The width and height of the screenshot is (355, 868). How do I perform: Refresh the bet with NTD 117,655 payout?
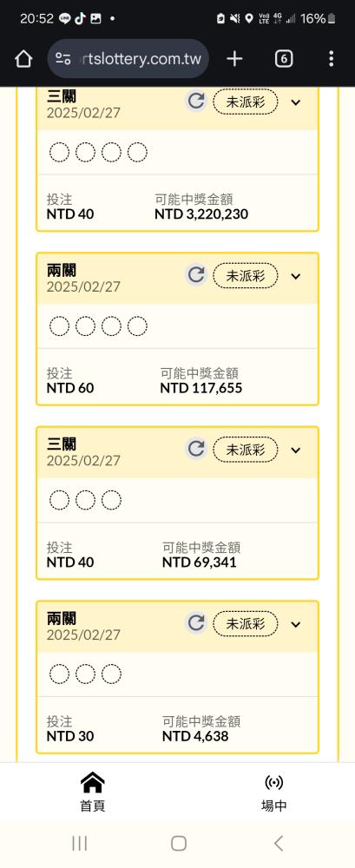click(x=196, y=275)
